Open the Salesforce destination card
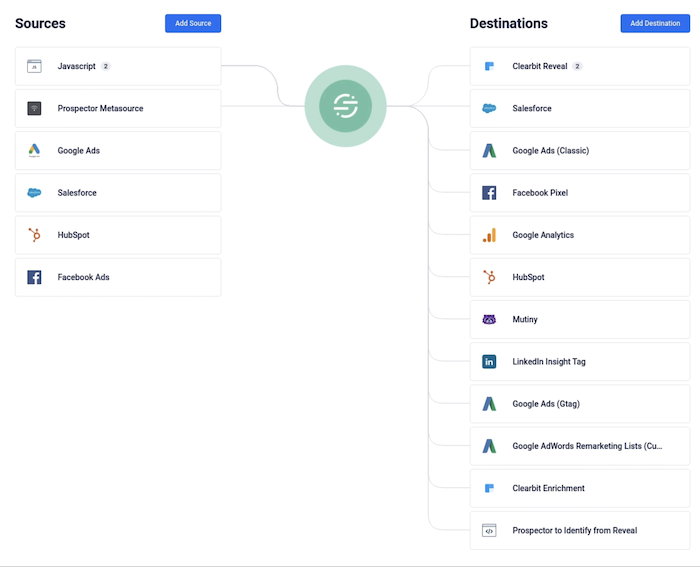This screenshot has width=700, height=567. point(579,108)
